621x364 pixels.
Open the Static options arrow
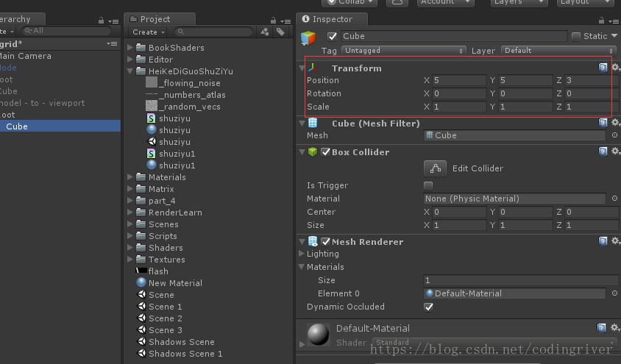(614, 36)
